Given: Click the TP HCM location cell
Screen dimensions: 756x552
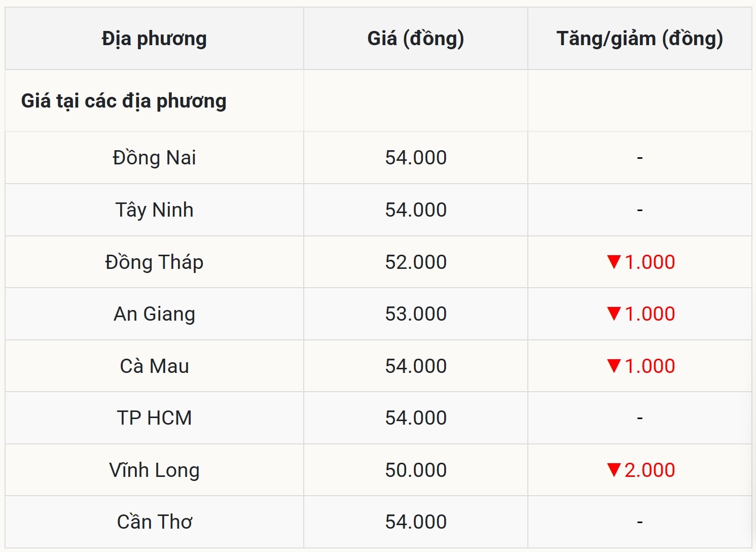Looking at the screenshot, I should [x=154, y=418].
